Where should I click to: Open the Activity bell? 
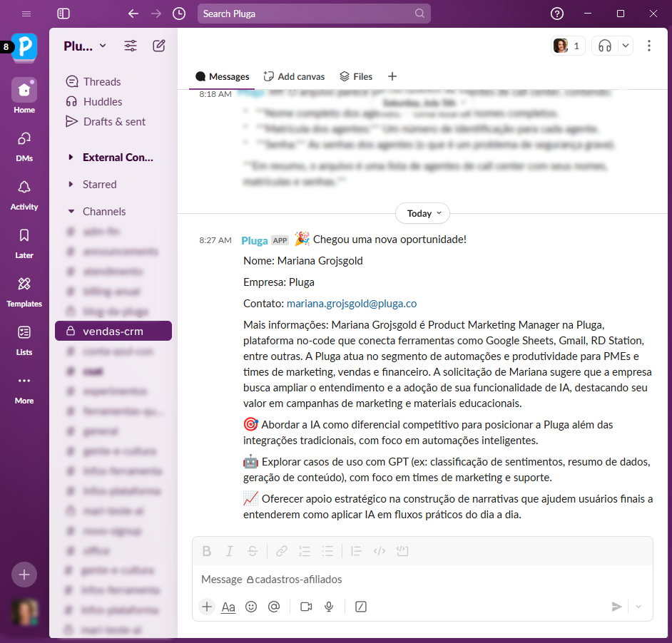click(x=24, y=195)
